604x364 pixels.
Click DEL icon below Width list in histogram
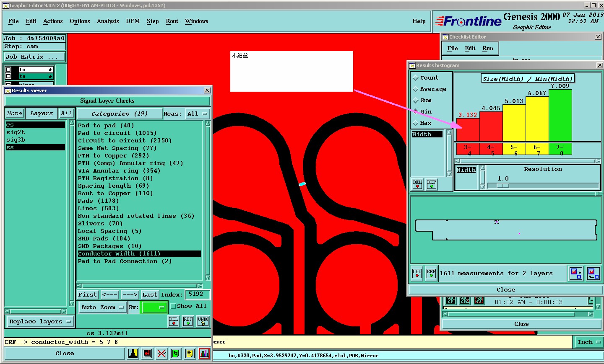coord(417,184)
